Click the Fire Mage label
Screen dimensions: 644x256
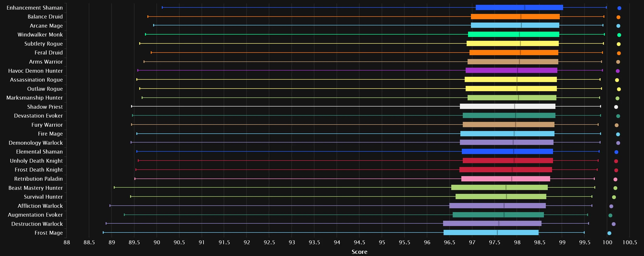(50, 134)
